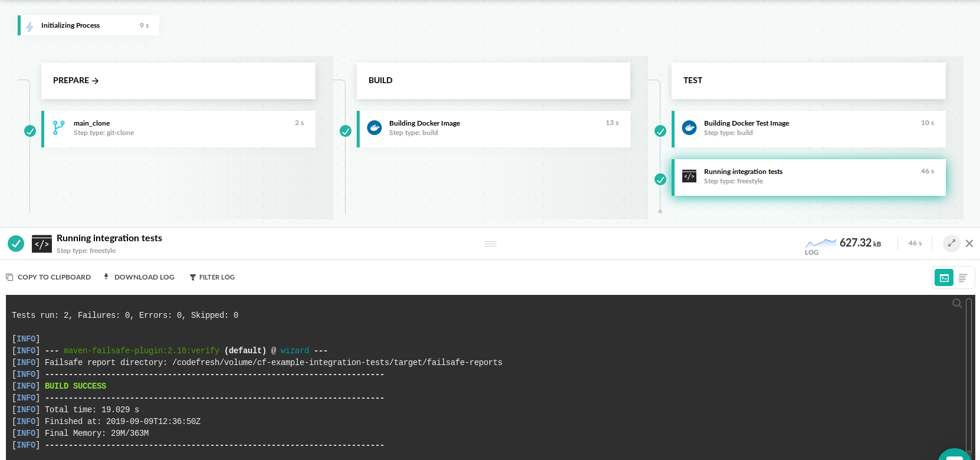
Task: Switch to plain text output view
Action: click(963, 278)
